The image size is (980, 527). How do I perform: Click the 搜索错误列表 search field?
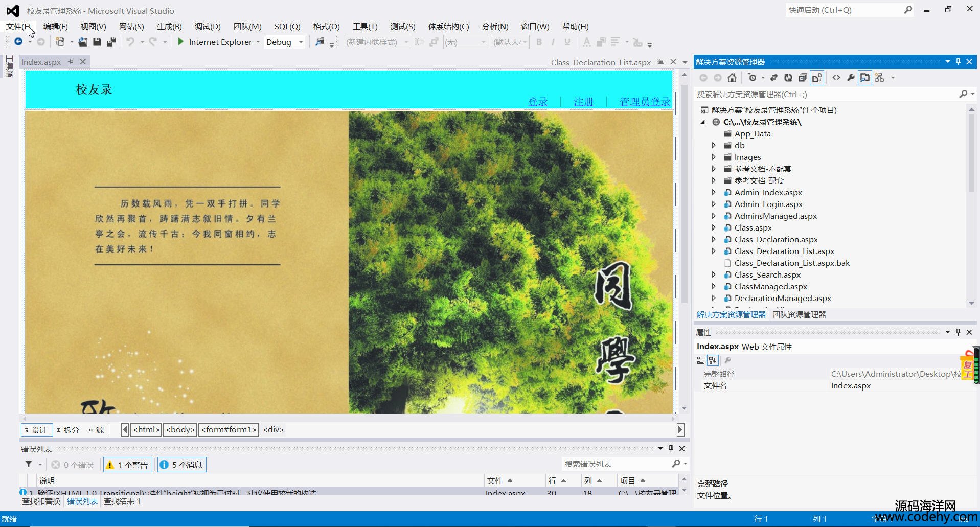point(616,464)
